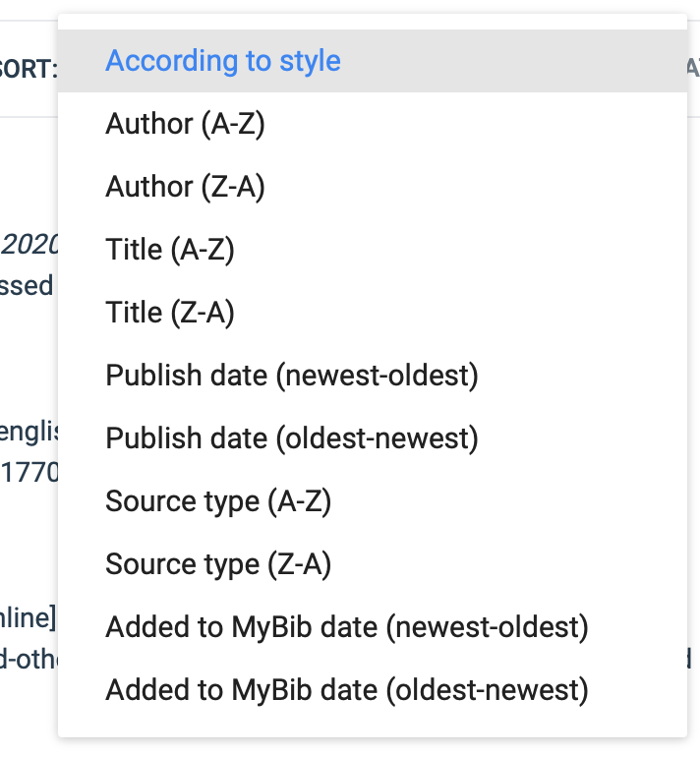Select Publish date (oldest-newest)
The image size is (700, 757).
(291, 438)
